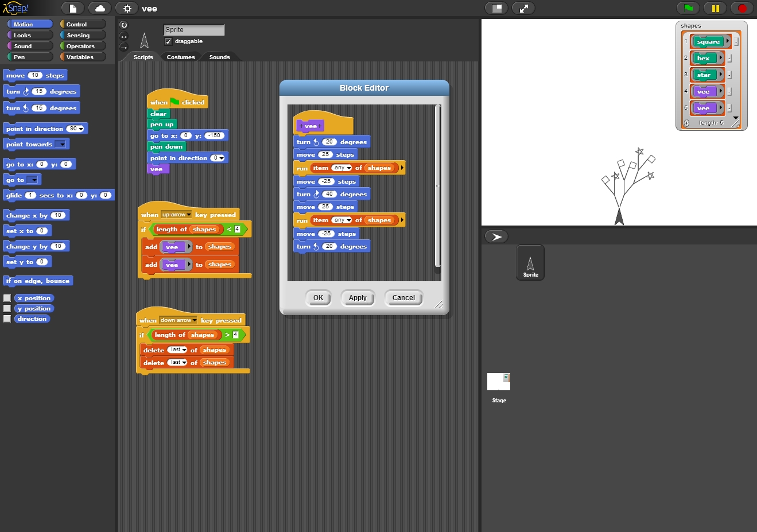757x532 pixels.
Task: Switch to the Sounds tab
Action: 219,57
